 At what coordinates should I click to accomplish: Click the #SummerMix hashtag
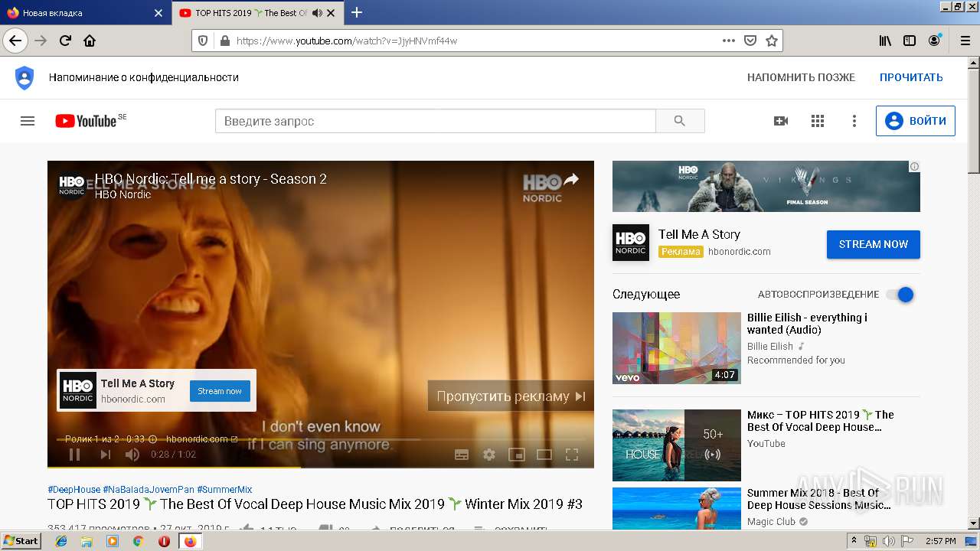(224, 490)
